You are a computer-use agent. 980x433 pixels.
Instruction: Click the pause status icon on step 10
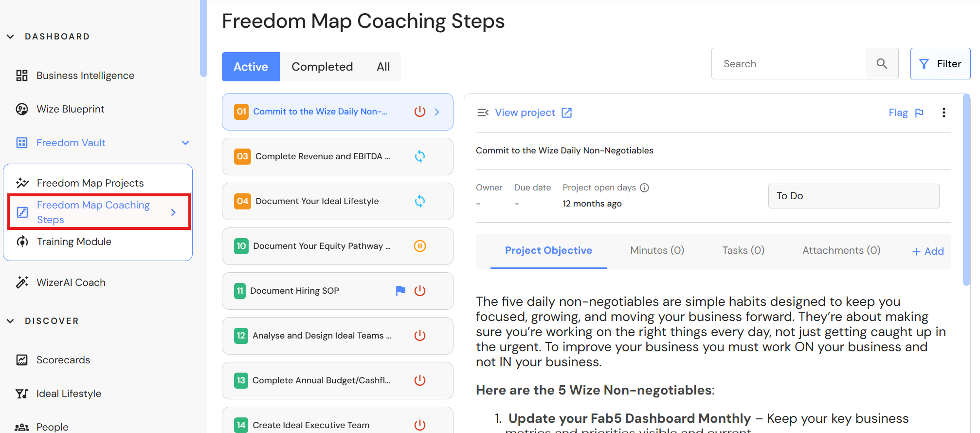coord(420,246)
